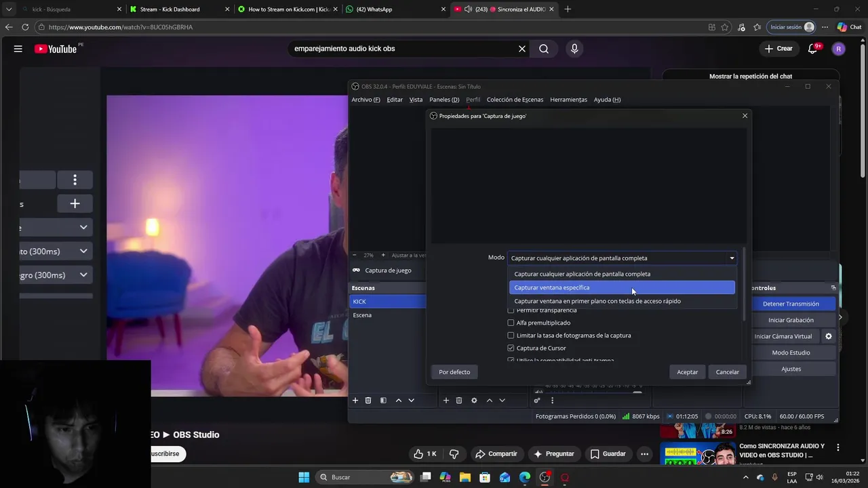Open the audio mixer advanced properties icon

click(537, 401)
